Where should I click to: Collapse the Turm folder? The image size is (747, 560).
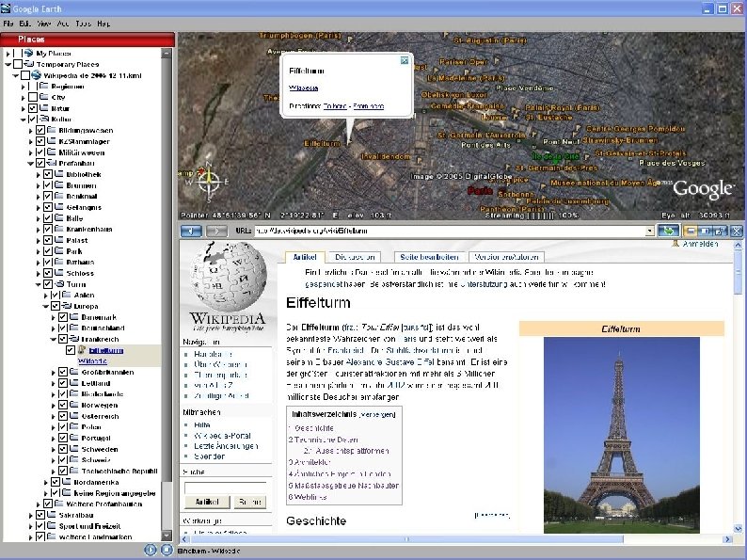(x=39, y=284)
